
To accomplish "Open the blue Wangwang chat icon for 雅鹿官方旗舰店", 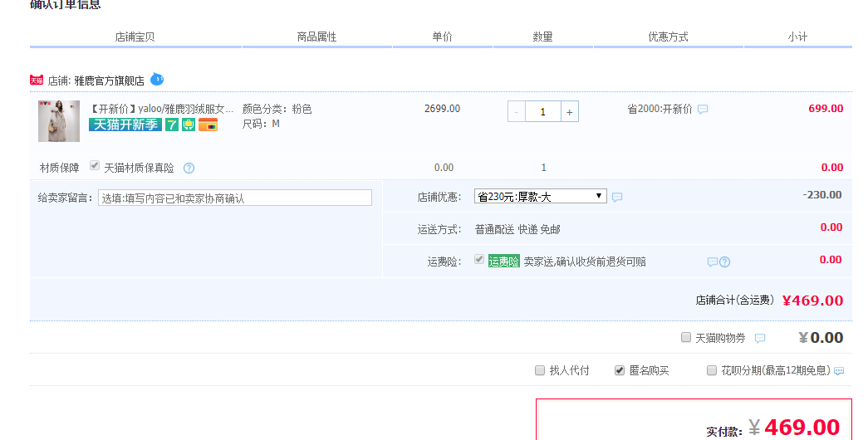I will tap(157, 79).
